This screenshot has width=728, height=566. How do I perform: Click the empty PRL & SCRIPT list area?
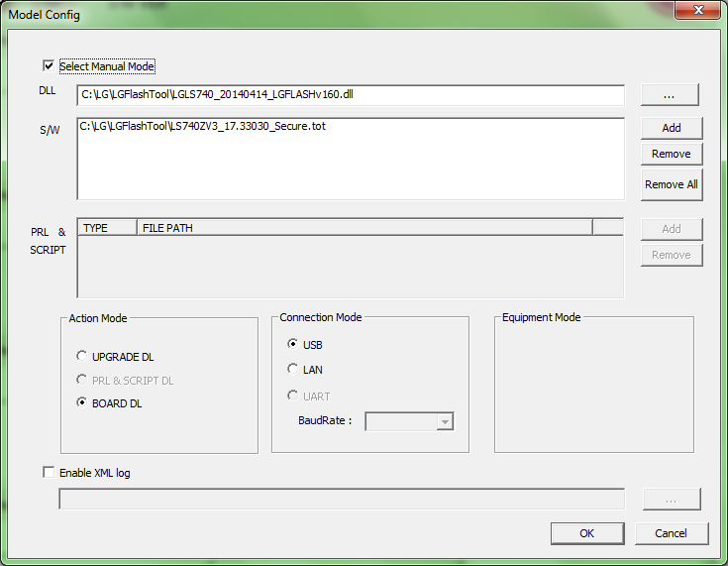(x=350, y=266)
